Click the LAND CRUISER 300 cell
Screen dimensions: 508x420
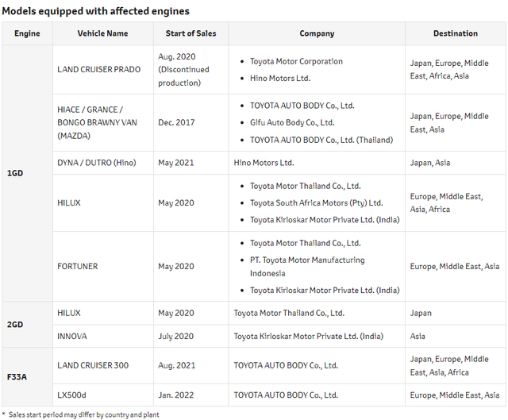(x=93, y=365)
